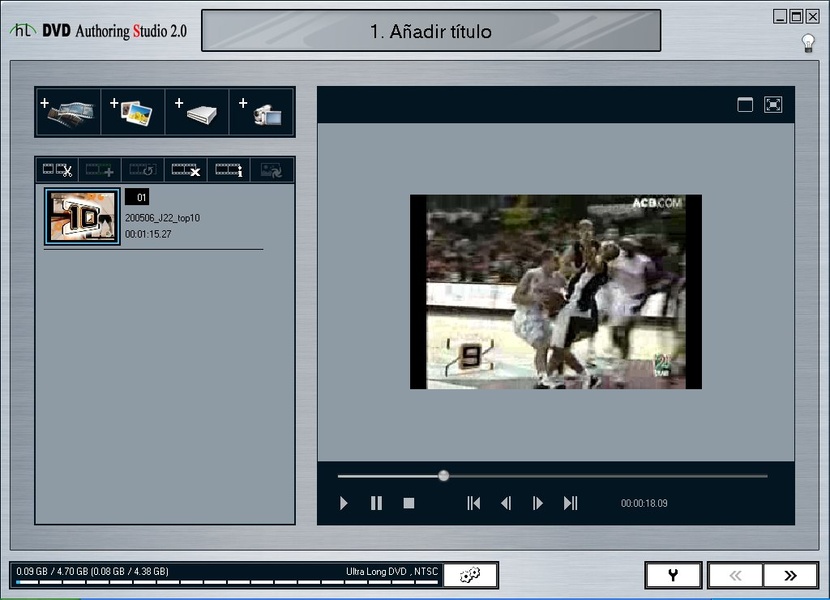The image size is (830, 600).
Task: Add photos using the pictures icon
Action: coord(133,112)
